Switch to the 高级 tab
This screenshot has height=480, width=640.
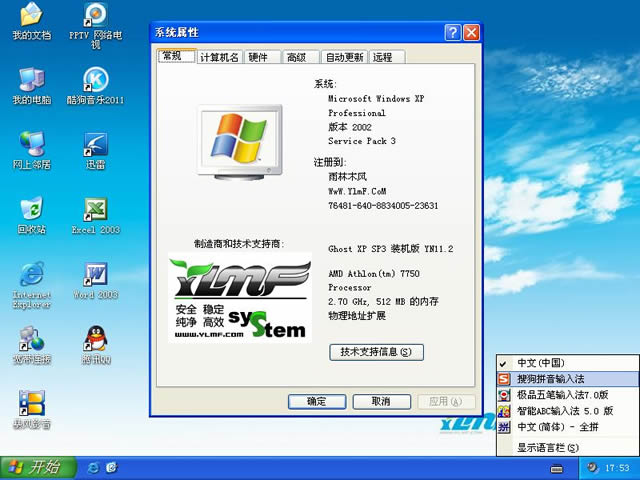pos(300,57)
